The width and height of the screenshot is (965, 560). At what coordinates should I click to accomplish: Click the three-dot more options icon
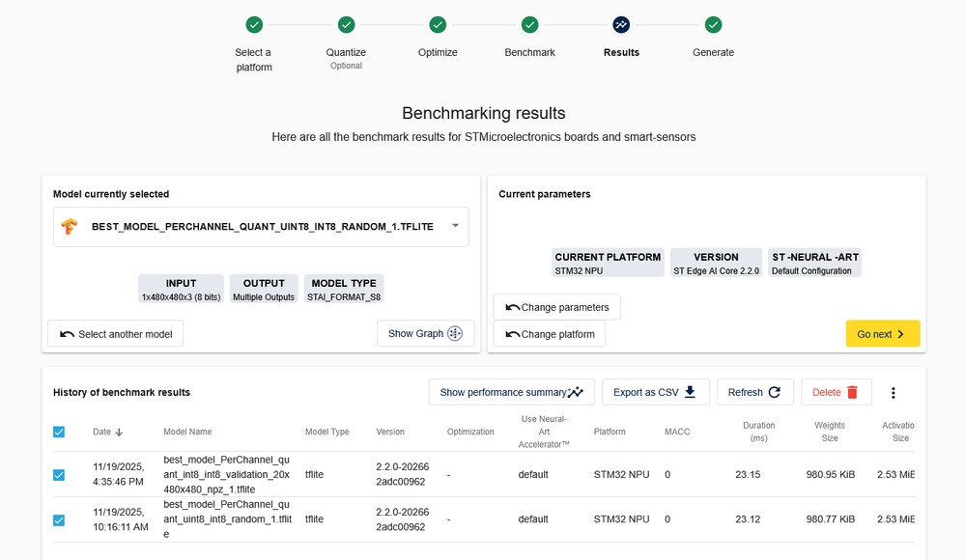coord(893,393)
